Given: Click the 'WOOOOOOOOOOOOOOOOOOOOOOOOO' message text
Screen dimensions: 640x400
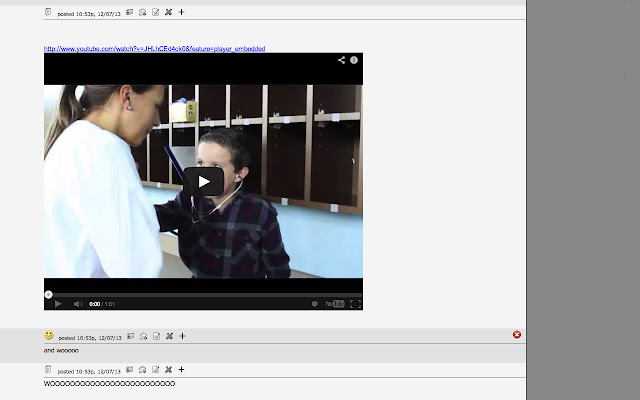Looking at the screenshot, I should tap(109, 384).
